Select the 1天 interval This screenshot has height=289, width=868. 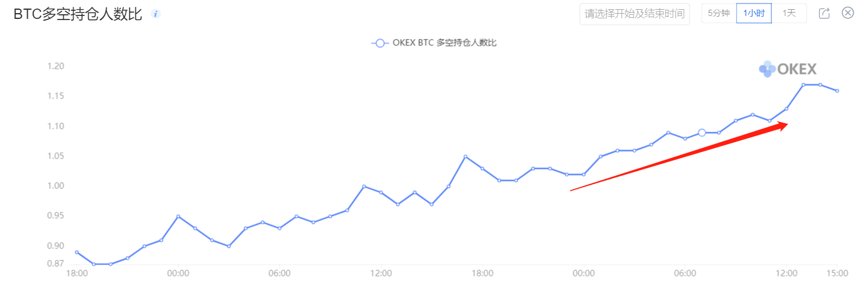[789, 13]
